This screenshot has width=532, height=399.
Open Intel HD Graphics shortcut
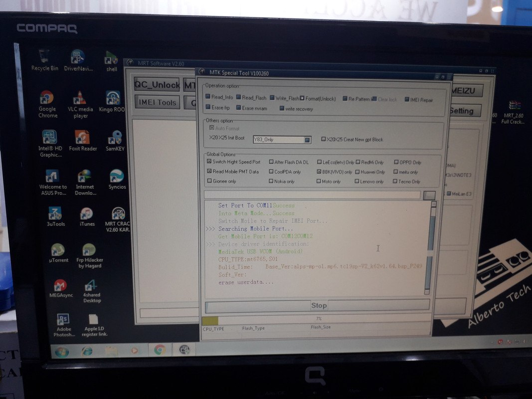coord(50,143)
